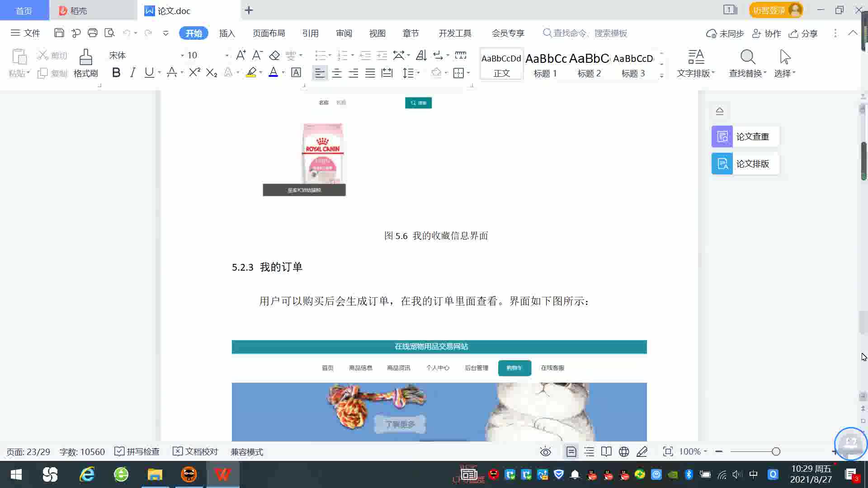Click the superscript X² icon
Image resolution: width=868 pixels, height=488 pixels.
click(x=194, y=73)
